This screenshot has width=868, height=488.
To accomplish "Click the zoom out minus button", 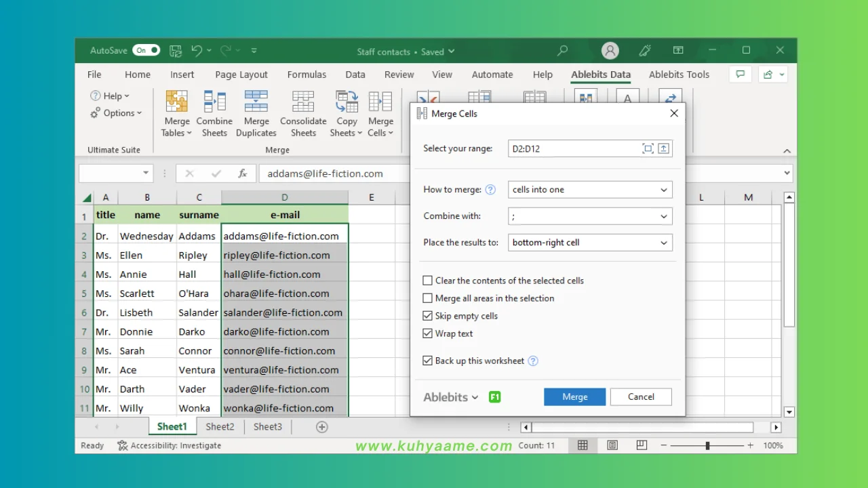I will click(664, 445).
